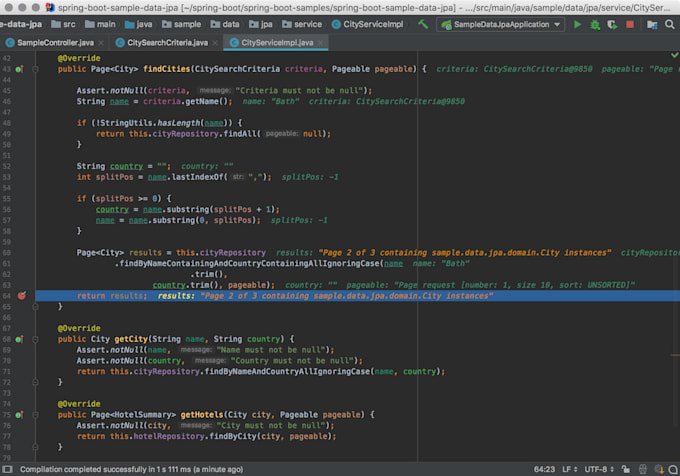Click the IDE update download icon in status bar

pyautogui.click(x=659, y=469)
